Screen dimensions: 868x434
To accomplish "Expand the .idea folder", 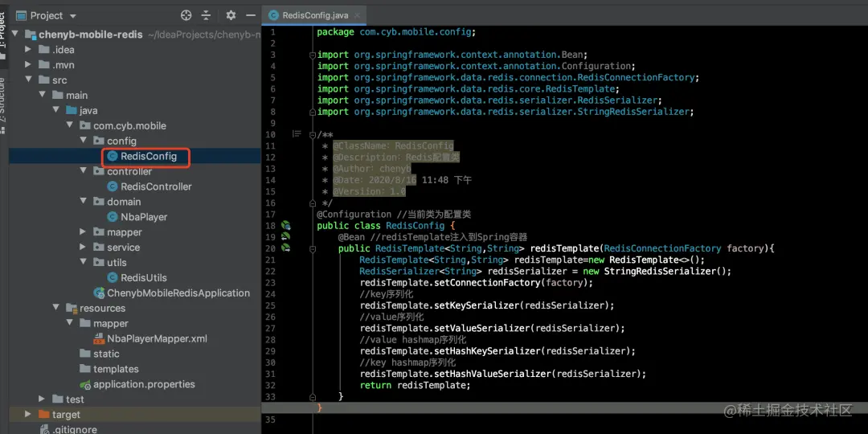I will point(28,49).
